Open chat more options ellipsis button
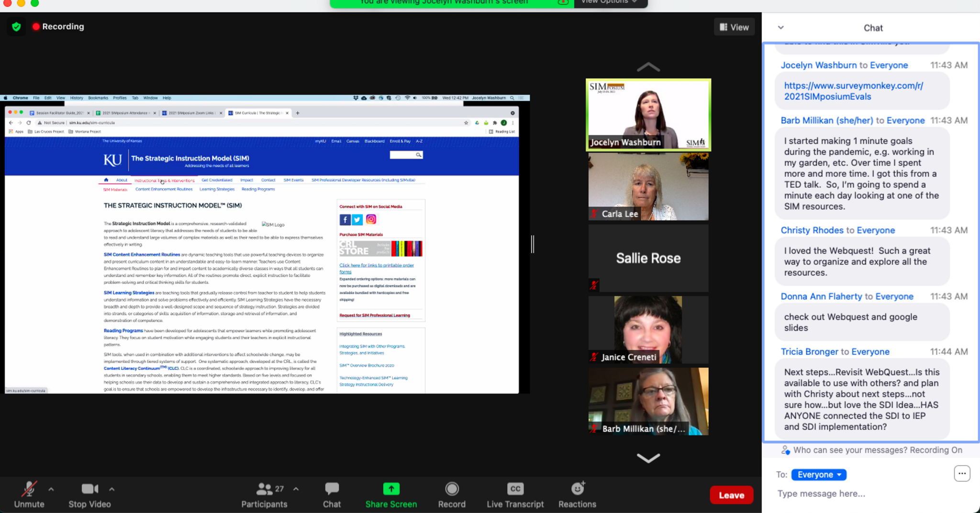 (x=962, y=474)
